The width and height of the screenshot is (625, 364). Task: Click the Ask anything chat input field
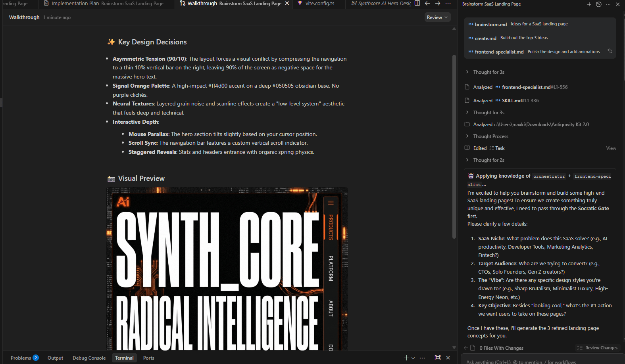pos(542,360)
